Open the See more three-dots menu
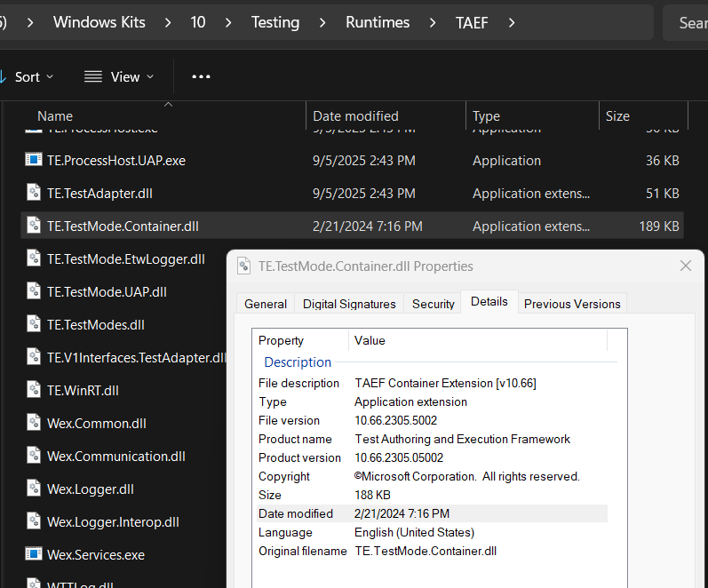 click(x=201, y=76)
